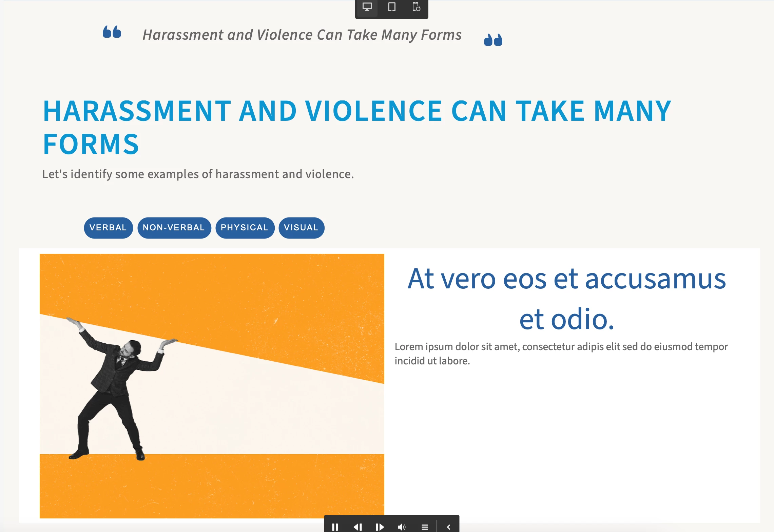The width and height of the screenshot is (774, 532).
Task: Select the VERBAL tab
Action: click(108, 228)
